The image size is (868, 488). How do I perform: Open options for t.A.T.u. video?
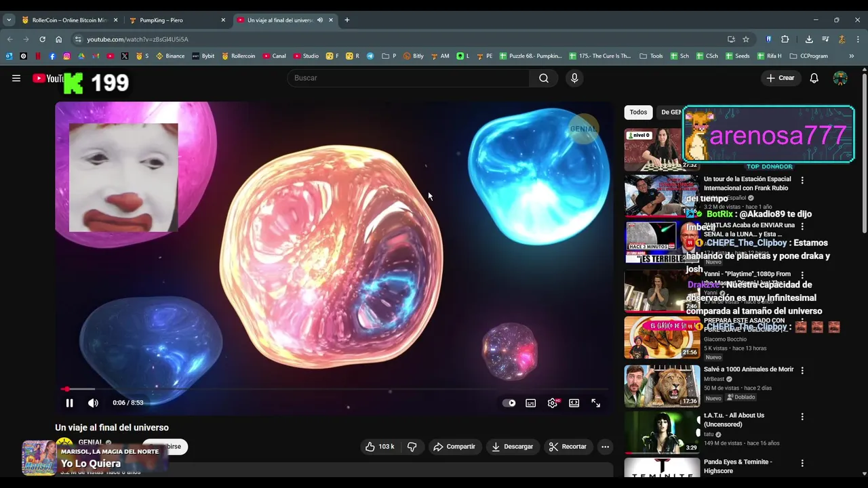pyautogui.click(x=802, y=417)
